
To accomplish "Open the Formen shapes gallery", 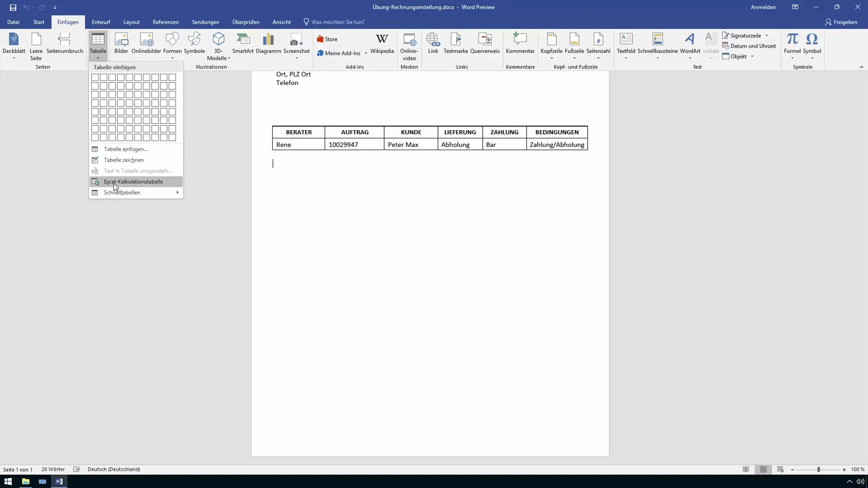I will click(172, 46).
